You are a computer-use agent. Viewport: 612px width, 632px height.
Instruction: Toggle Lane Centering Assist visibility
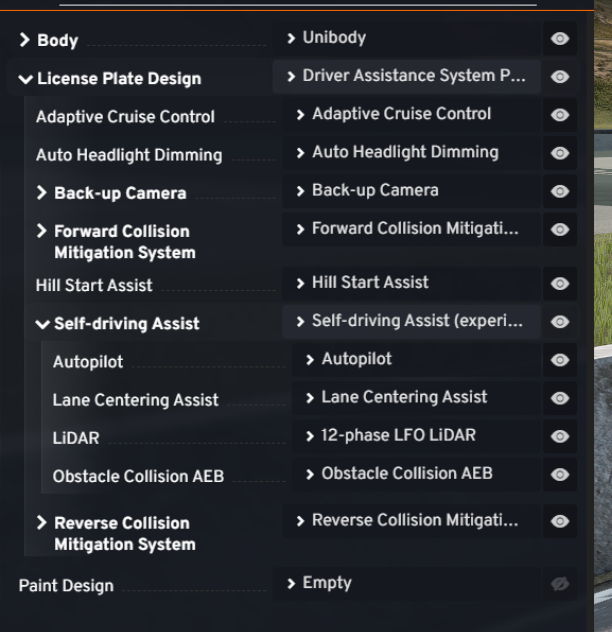click(560, 398)
